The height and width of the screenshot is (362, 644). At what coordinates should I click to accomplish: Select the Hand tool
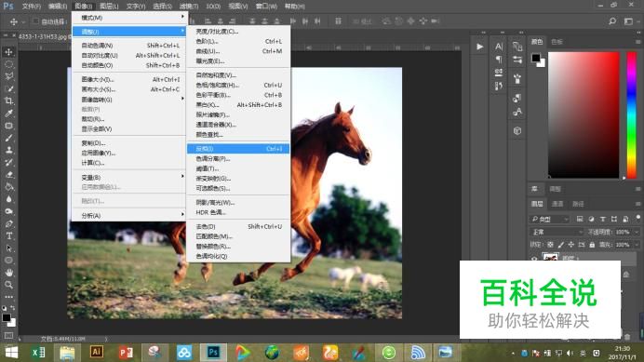click(8, 273)
